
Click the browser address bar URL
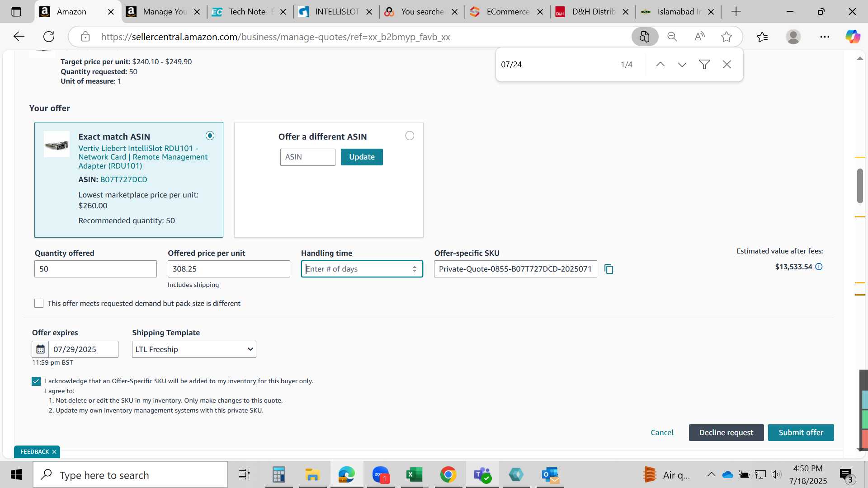275,37
